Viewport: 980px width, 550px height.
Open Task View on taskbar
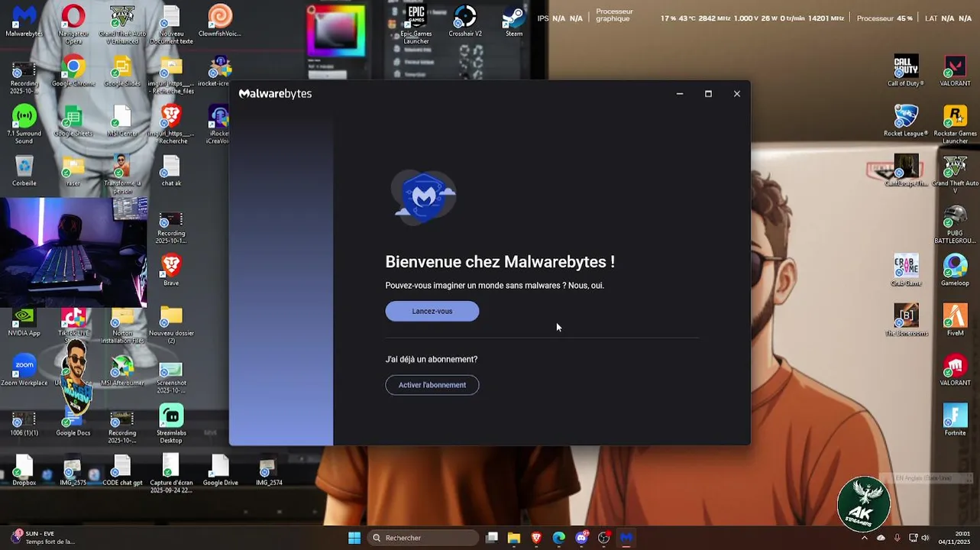[x=492, y=538]
